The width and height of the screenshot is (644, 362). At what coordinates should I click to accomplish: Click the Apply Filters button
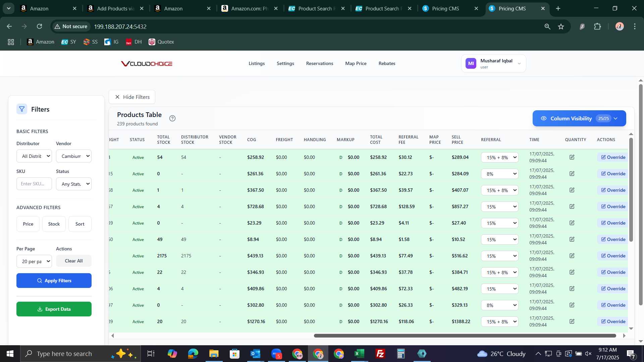(54, 281)
